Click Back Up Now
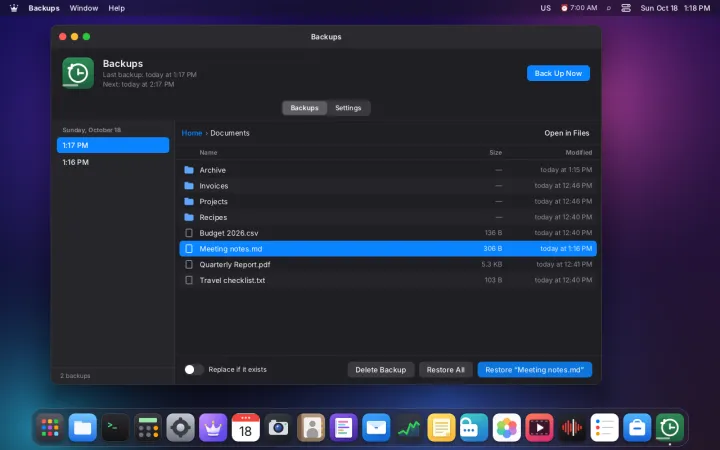720x450 pixels. [x=558, y=73]
